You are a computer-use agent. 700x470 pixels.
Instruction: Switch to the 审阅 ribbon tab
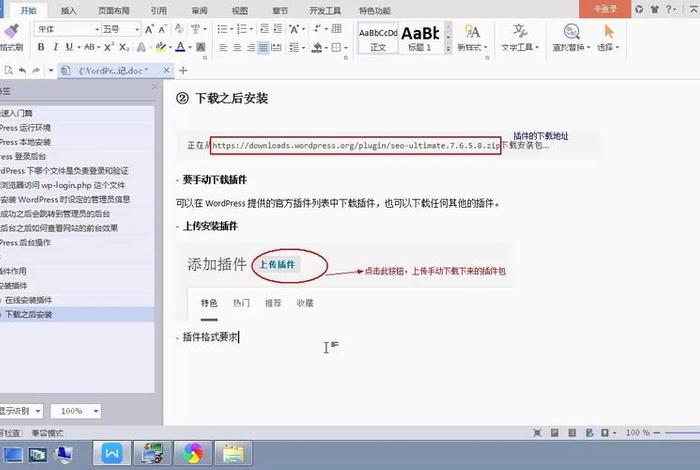(x=199, y=10)
